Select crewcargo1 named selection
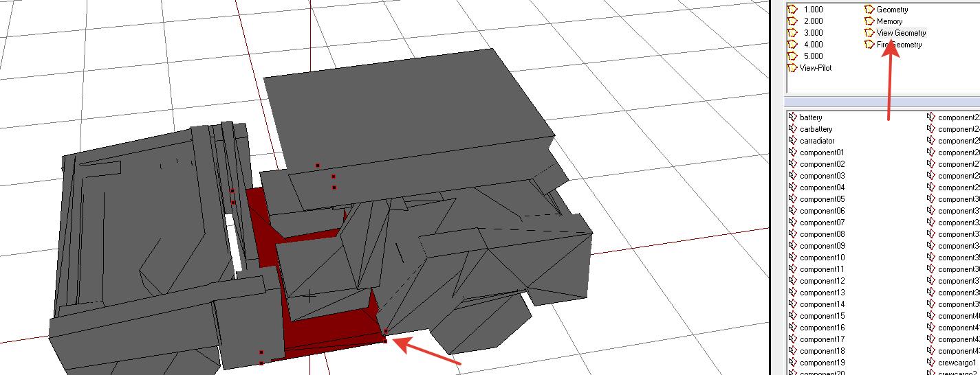 [x=957, y=363]
